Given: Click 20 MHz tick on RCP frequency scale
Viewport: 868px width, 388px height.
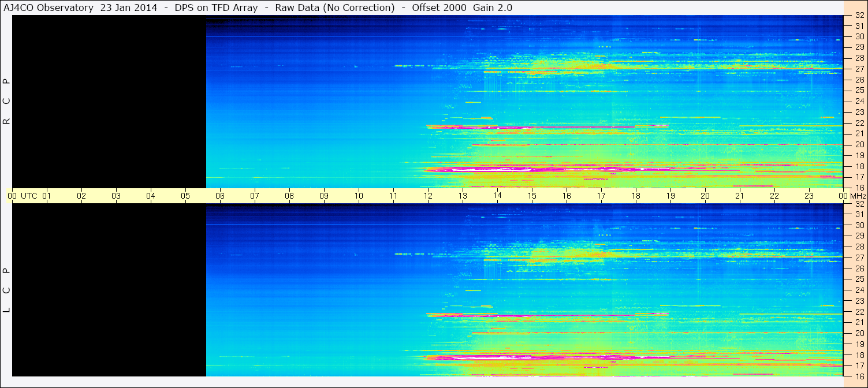Looking at the screenshot, I should point(859,144).
